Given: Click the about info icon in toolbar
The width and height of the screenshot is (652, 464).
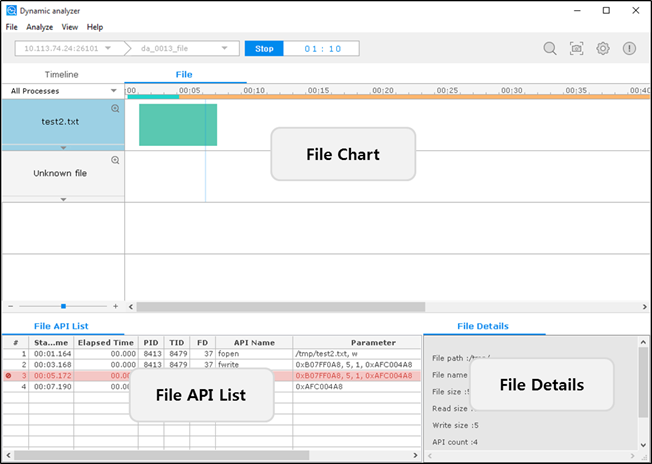Looking at the screenshot, I should 629,48.
